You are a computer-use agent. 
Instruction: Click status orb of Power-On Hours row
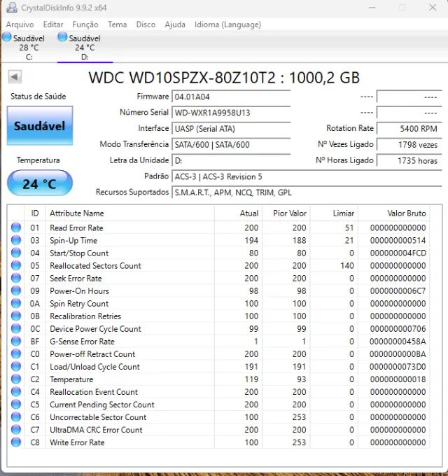click(16, 290)
